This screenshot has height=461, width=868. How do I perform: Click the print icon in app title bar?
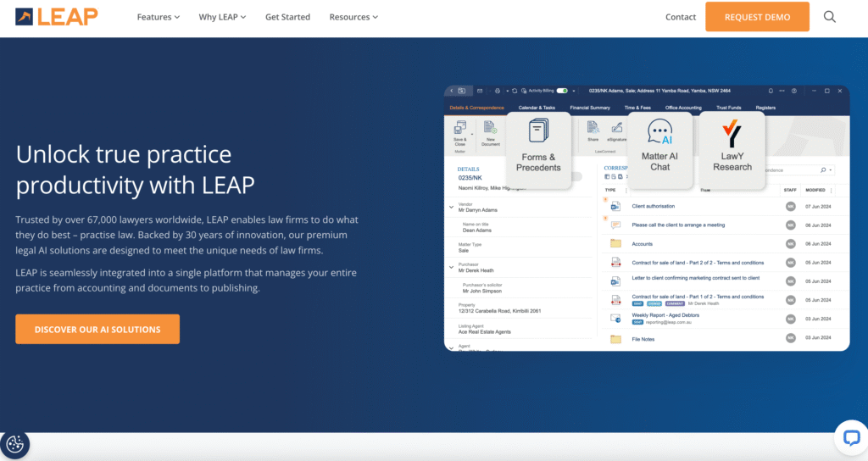pyautogui.click(x=497, y=91)
